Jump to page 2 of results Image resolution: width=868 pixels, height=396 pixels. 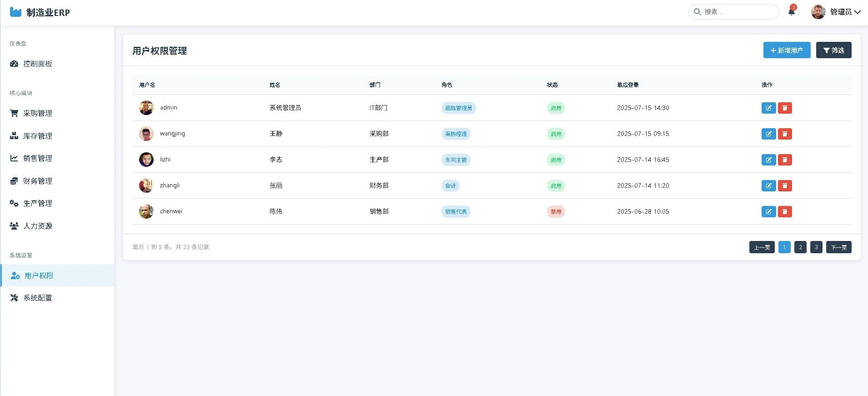[x=800, y=247]
